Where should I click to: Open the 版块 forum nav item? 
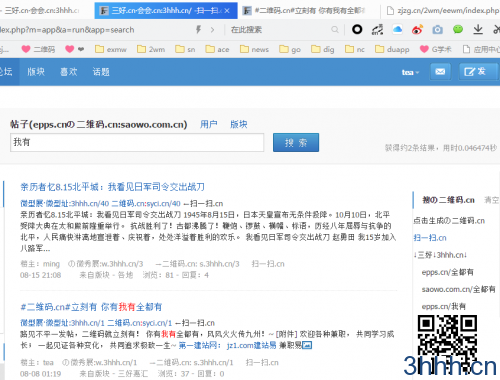tap(36, 72)
